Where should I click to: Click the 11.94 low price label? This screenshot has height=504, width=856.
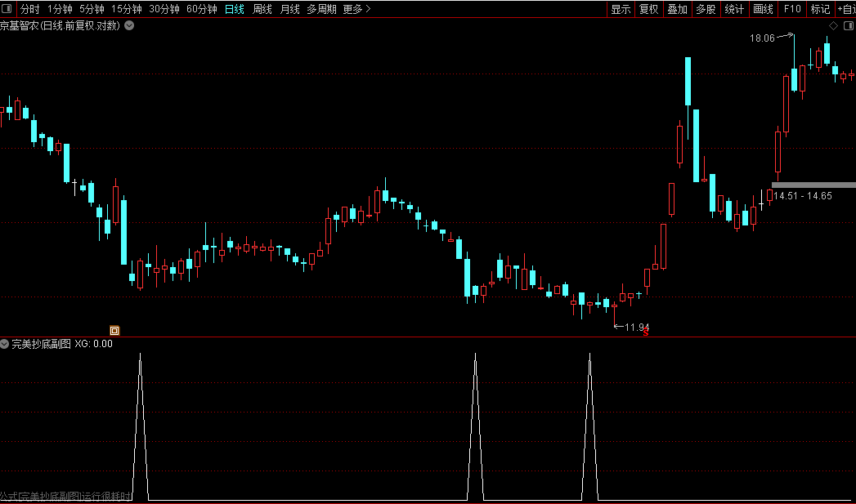[637, 328]
